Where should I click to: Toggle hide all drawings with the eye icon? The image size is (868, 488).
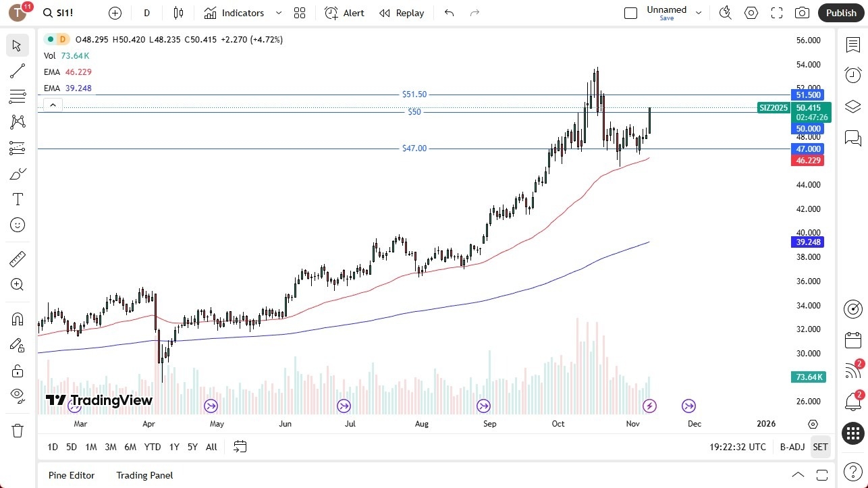[x=17, y=396]
